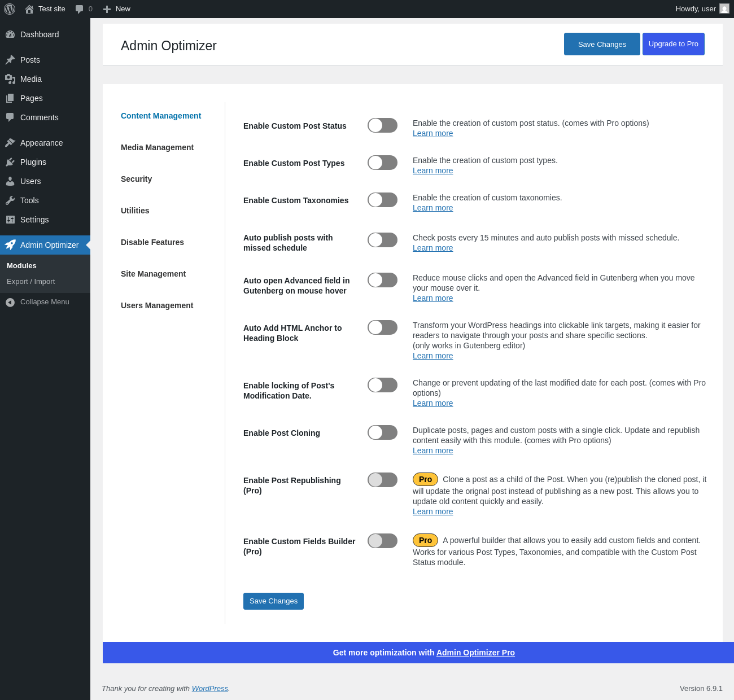Toggle Enable Custom Post Types switch
Image resolution: width=734 pixels, height=700 pixels.
(x=382, y=163)
